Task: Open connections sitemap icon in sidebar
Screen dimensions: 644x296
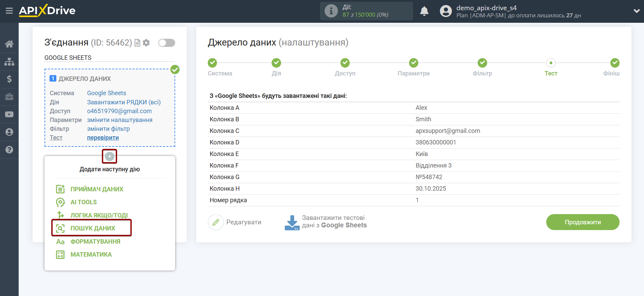Action: tap(9, 62)
